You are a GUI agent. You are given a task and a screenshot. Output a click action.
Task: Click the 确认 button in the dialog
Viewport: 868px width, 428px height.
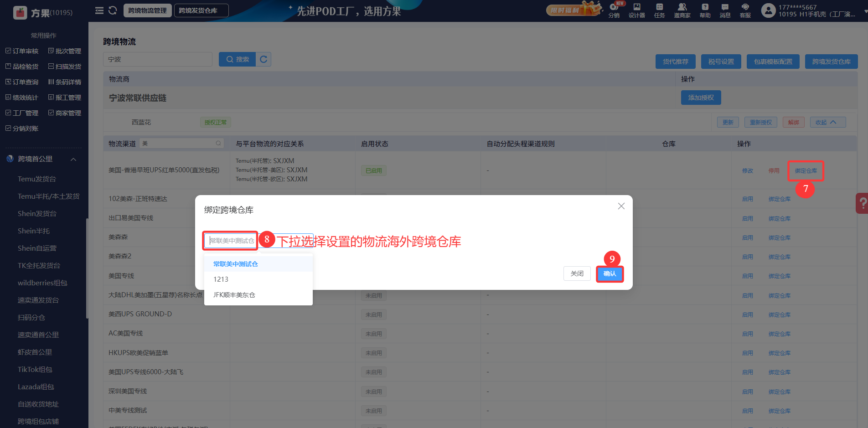coord(610,273)
